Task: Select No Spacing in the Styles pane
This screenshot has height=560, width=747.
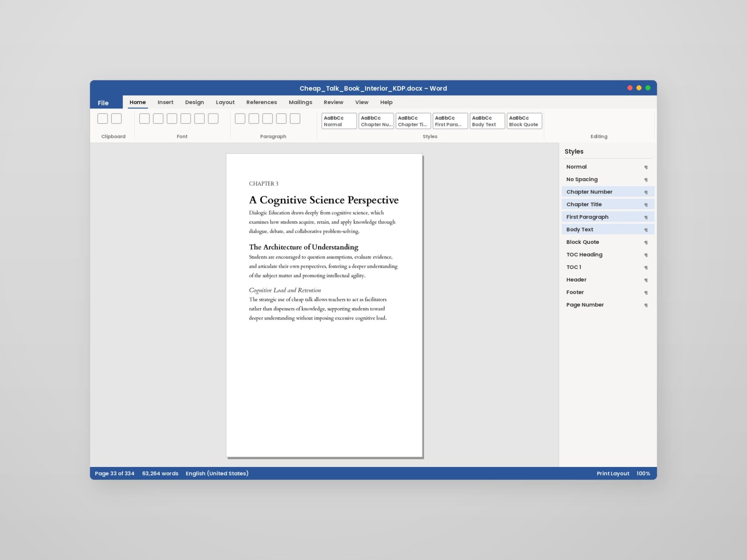Action: [608, 179]
